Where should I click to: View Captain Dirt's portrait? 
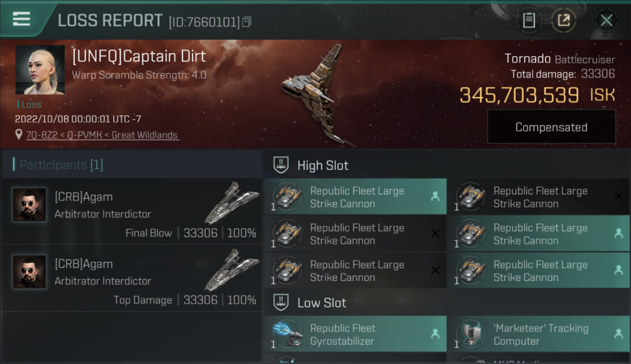(40, 70)
